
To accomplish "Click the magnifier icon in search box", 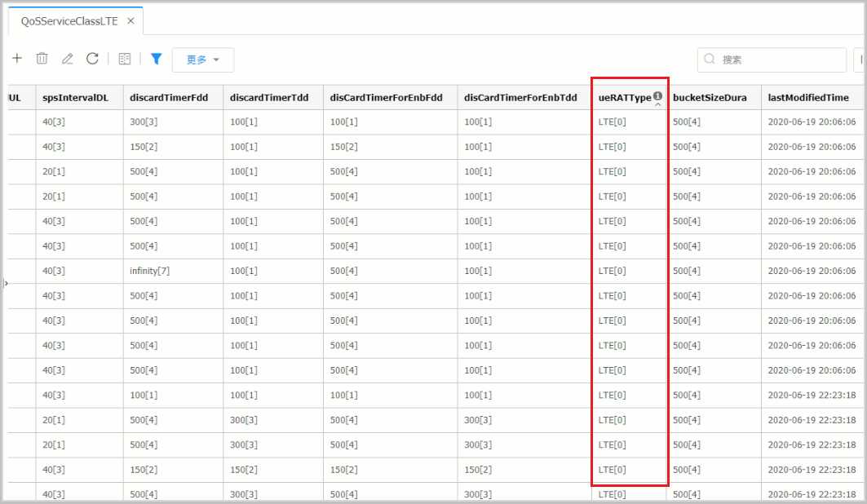I will pyautogui.click(x=710, y=60).
